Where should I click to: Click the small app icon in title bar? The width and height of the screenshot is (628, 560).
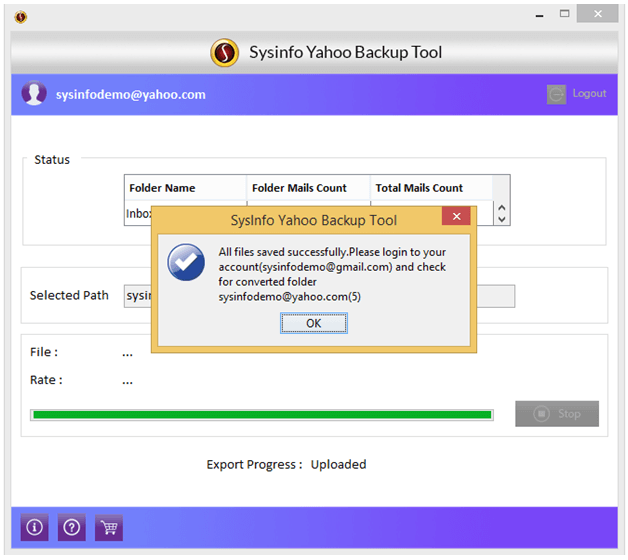pos(20,17)
